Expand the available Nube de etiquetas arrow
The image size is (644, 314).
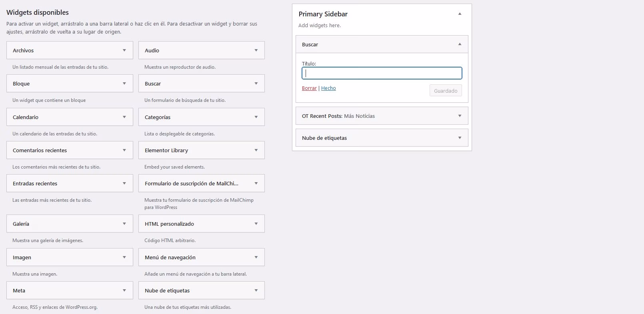point(256,290)
